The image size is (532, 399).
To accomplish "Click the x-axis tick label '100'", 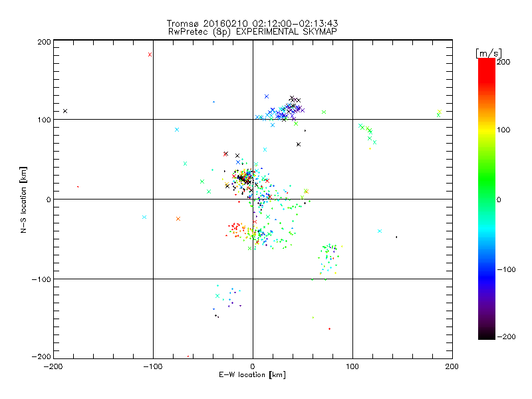I will [x=352, y=366].
